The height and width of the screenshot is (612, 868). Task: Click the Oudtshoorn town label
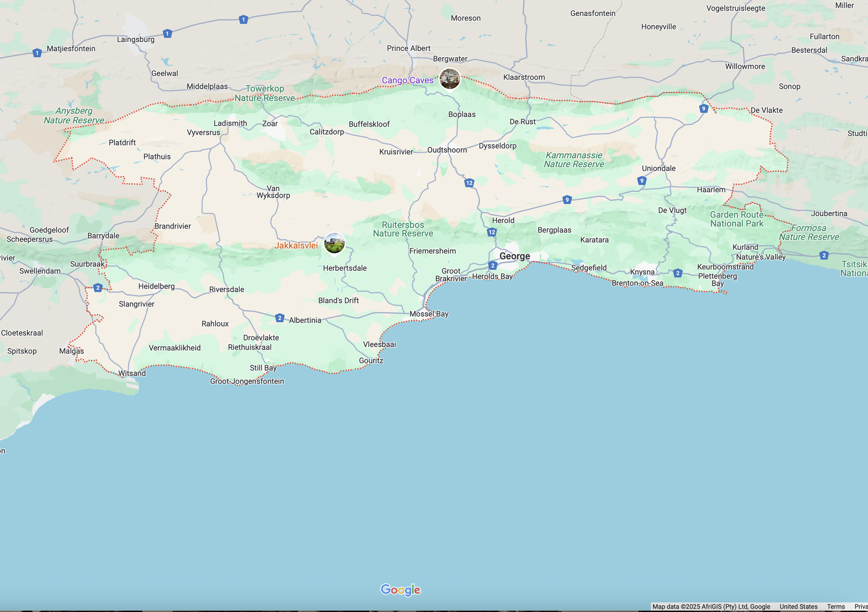447,150
